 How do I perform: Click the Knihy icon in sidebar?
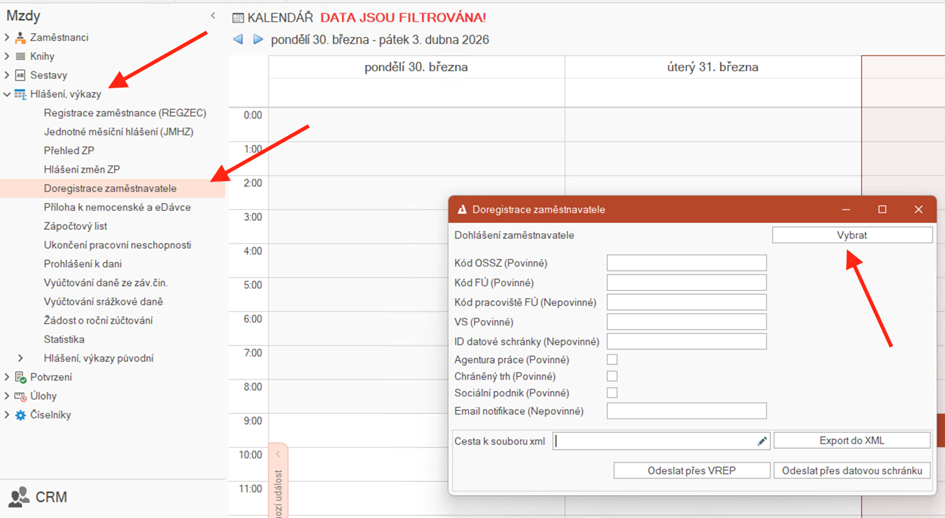click(x=20, y=57)
